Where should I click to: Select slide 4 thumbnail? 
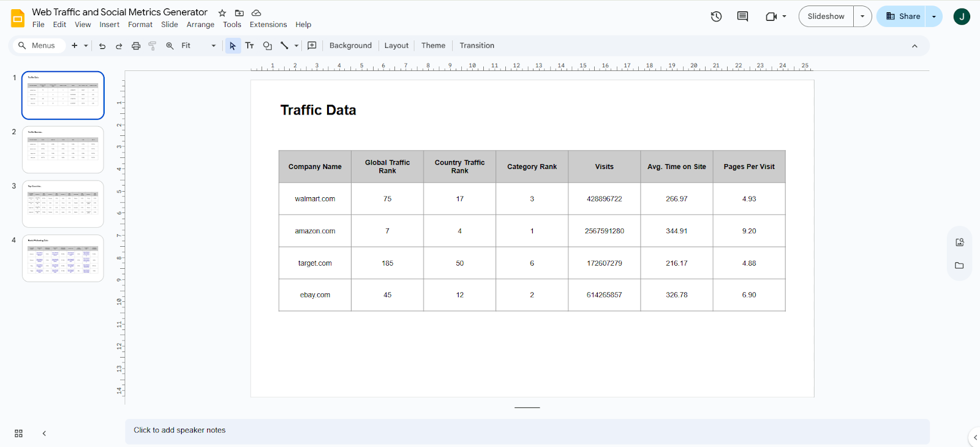pos(63,258)
